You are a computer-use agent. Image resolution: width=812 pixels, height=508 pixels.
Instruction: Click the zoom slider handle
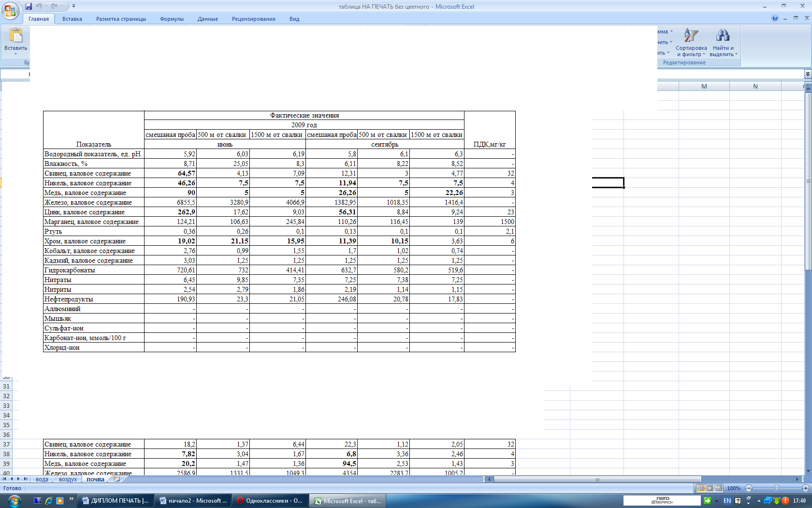[777, 488]
